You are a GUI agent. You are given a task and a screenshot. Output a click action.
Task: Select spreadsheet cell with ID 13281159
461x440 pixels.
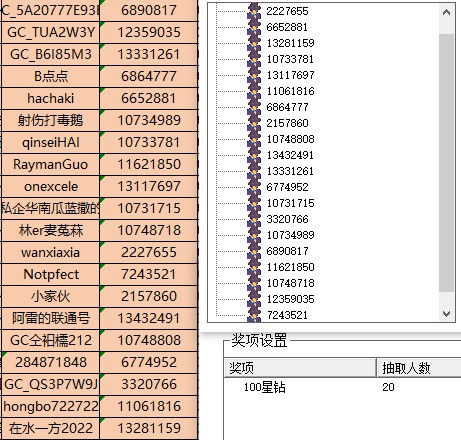click(149, 428)
